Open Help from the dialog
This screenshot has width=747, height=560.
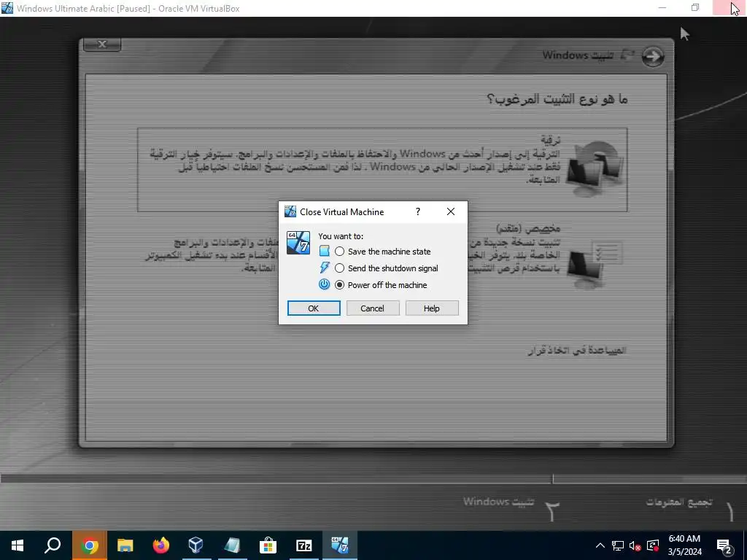pyautogui.click(x=432, y=308)
